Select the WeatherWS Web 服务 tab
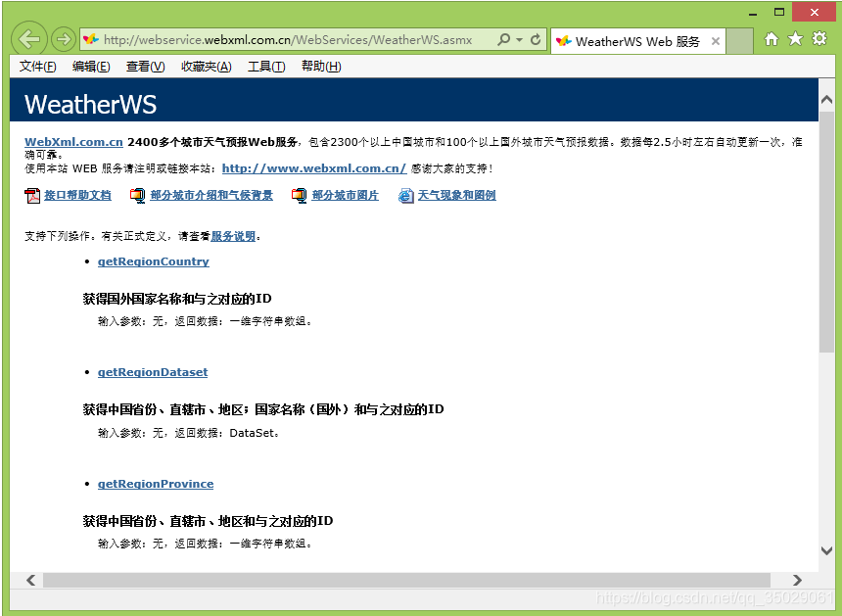 point(637,41)
